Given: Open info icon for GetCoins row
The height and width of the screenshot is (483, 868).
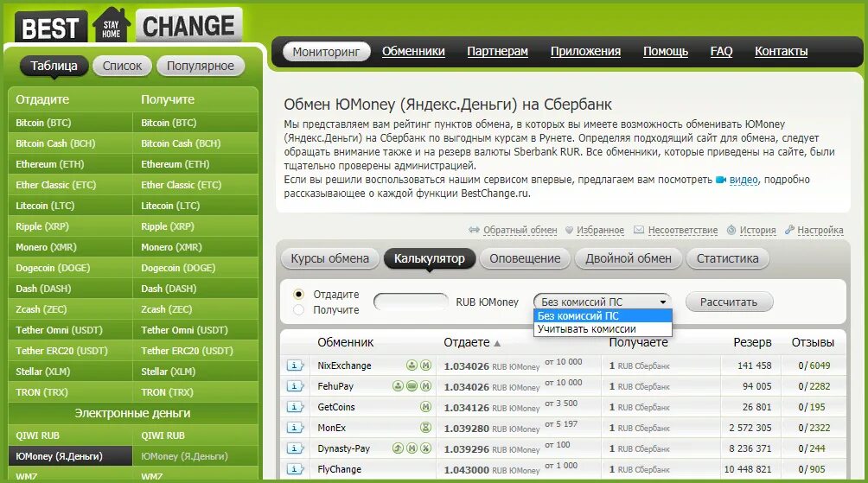Looking at the screenshot, I should [x=295, y=407].
